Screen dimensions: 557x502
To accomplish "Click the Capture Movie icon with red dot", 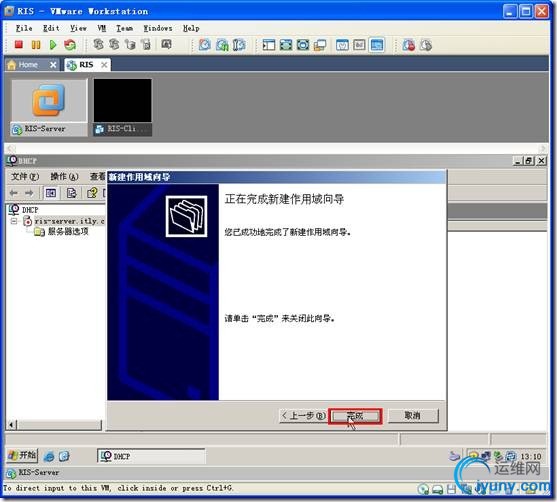I will (x=409, y=45).
